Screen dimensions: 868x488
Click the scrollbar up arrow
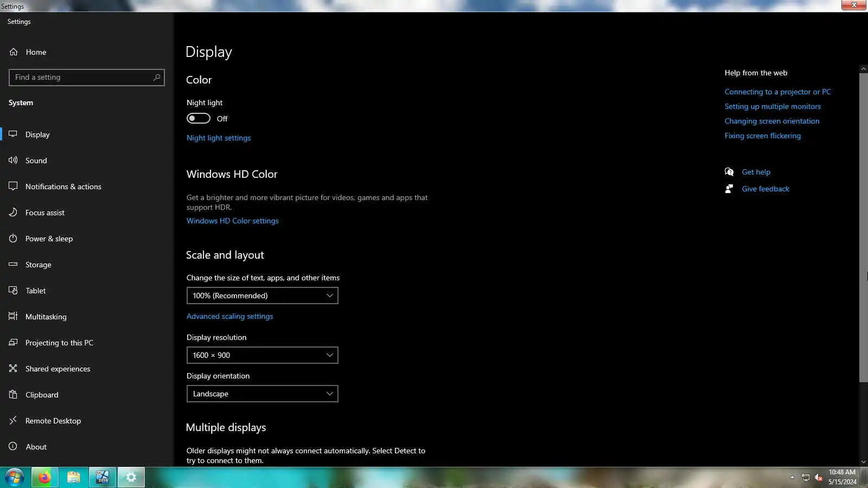point(864,69)
